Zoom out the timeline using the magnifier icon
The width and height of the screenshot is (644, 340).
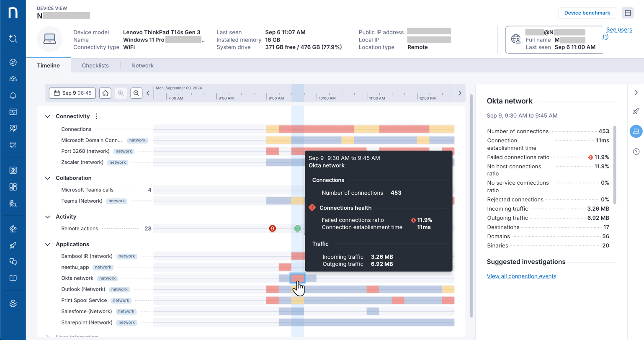[136, 93]
